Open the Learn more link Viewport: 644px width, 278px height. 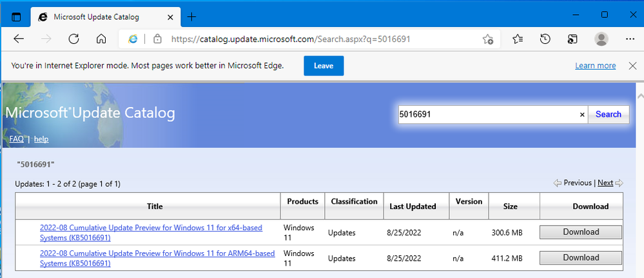(595, 66)
